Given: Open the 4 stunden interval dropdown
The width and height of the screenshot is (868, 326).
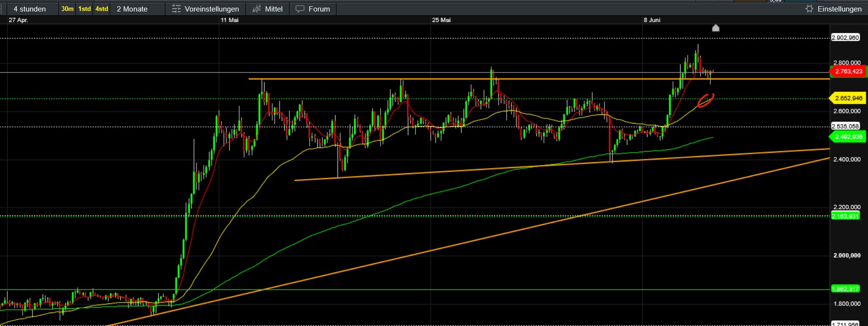Looking at the screenshot, I should pos(30,9).
